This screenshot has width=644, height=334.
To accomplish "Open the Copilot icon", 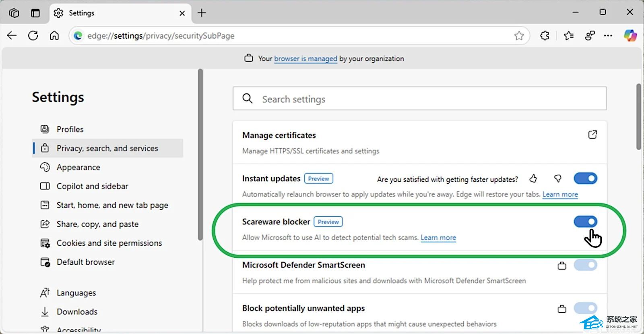I will click(630, 35).
